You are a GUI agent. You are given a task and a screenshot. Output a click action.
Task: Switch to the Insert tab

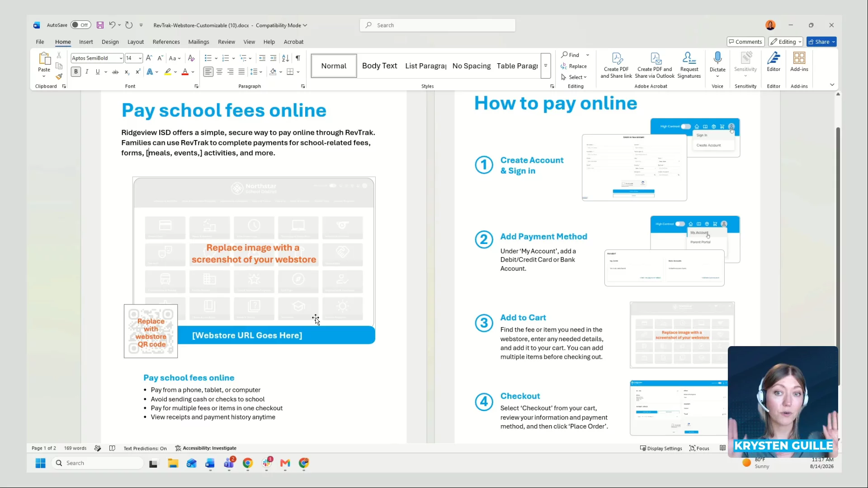coord(86,42)
